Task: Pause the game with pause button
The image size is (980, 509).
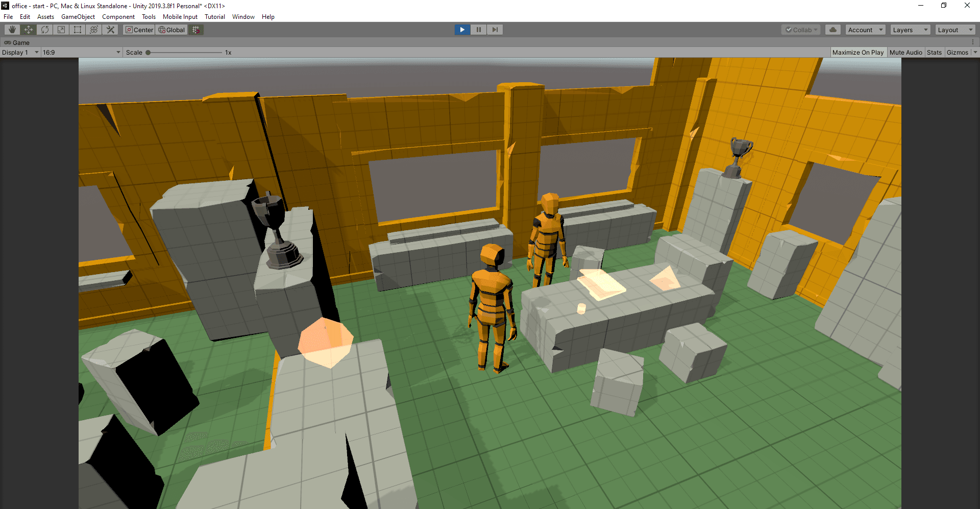Action: pos(478,30)
